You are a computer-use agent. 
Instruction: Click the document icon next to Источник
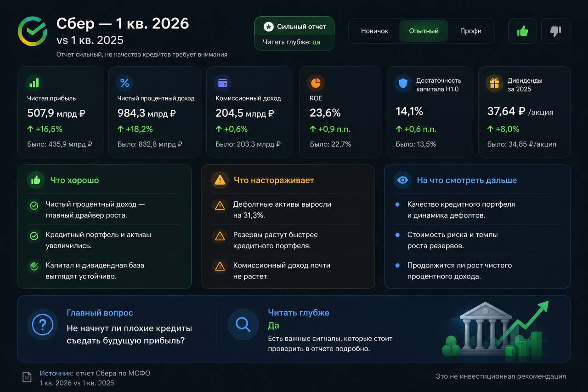point(27,377)
